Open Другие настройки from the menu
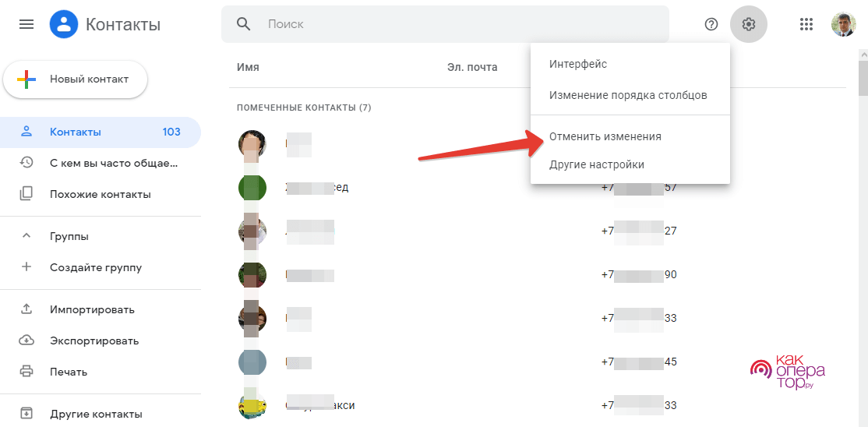This screenshot has width=868, height=427. (x=597, y=164)
